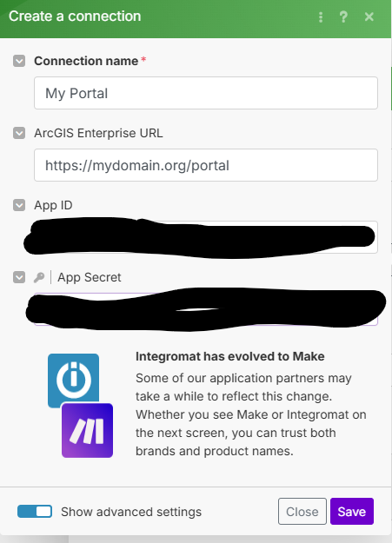Click into the App ID input field

pos(206,237)
